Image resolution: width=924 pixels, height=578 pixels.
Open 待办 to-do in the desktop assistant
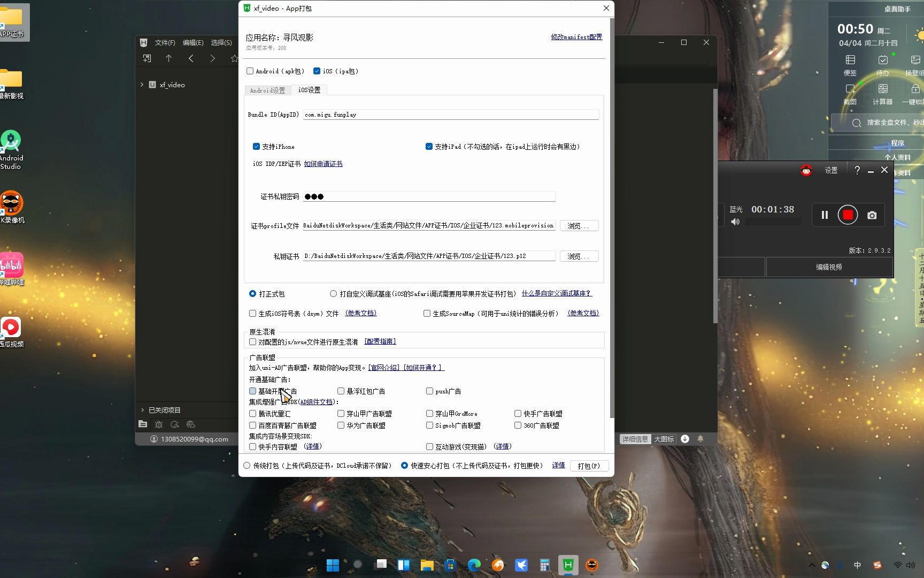883,65
